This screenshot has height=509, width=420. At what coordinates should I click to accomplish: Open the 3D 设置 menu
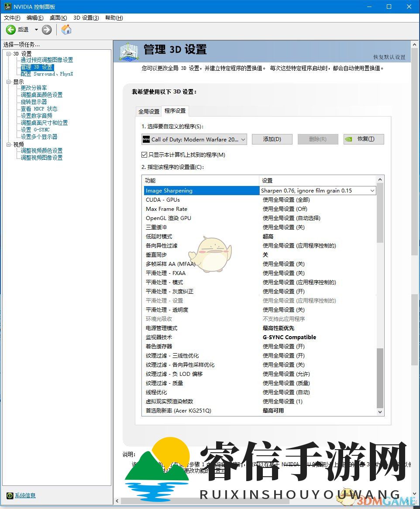(86, 18)
